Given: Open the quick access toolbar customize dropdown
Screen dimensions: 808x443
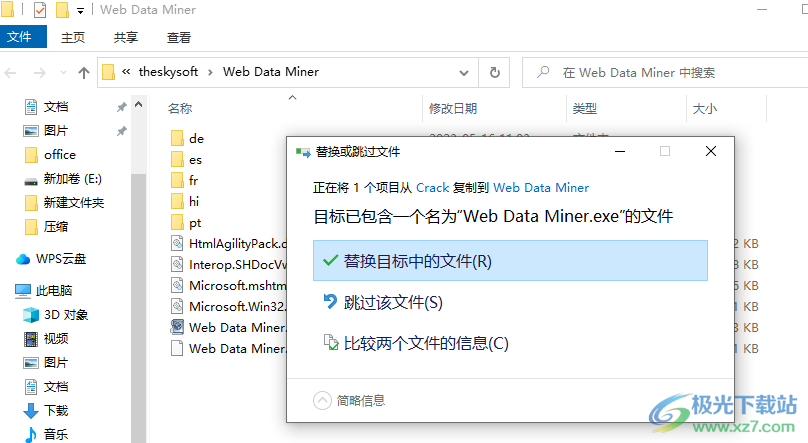Looking at the screenshot, I should [80, 10].
